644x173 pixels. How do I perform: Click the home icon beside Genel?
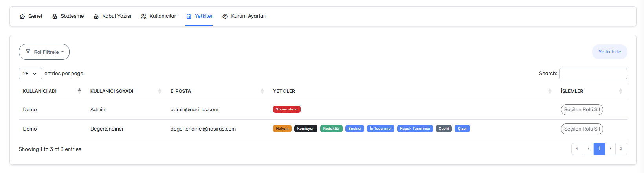(x=22, y=16)
